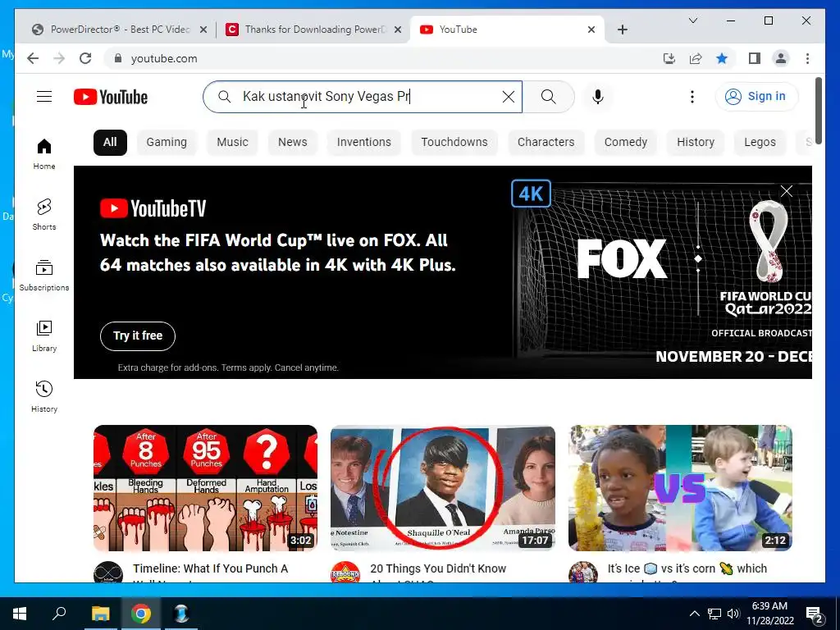This screenshot has height=630, width=840.
Task: Open the Windows Start menu
Action: (x=20, y=614)
